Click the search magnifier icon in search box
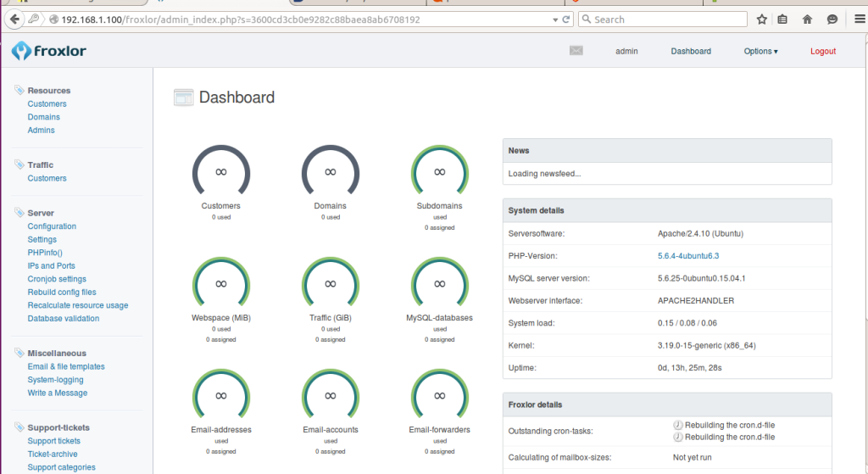 (587, 20)
